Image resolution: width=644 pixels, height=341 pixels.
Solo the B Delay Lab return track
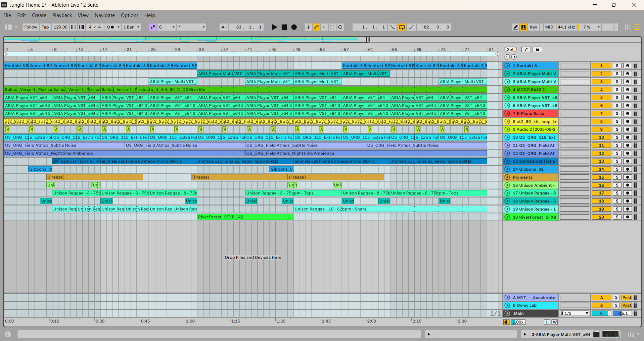point(616,305)
